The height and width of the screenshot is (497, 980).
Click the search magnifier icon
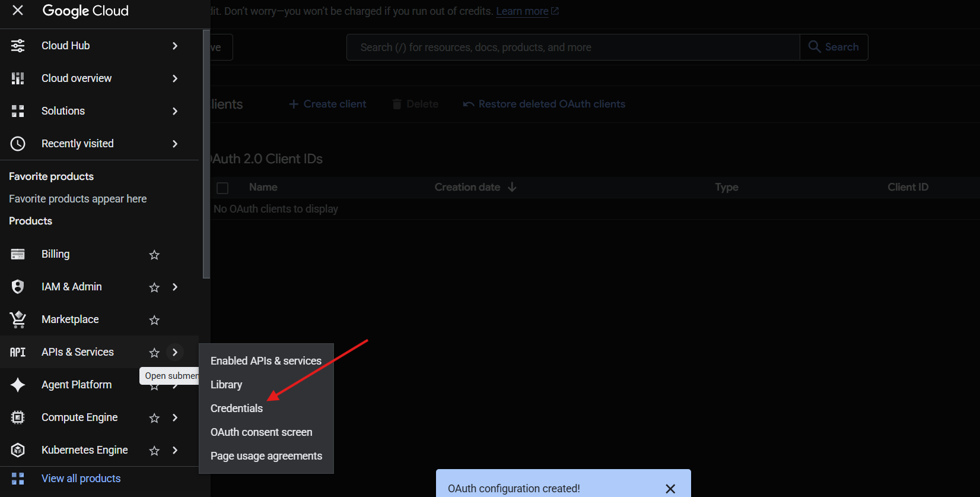(x=814, y=46)
